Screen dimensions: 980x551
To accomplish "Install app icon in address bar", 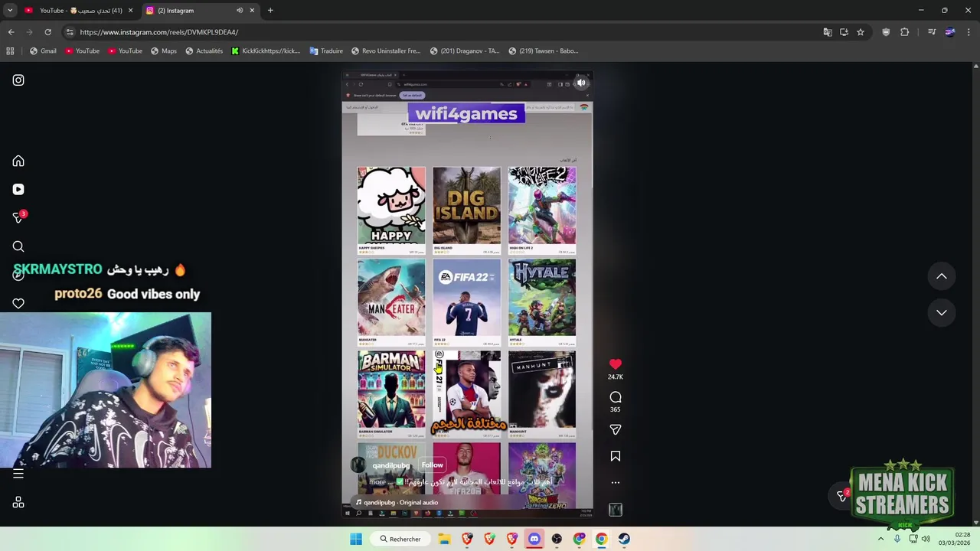I will 844,32.
